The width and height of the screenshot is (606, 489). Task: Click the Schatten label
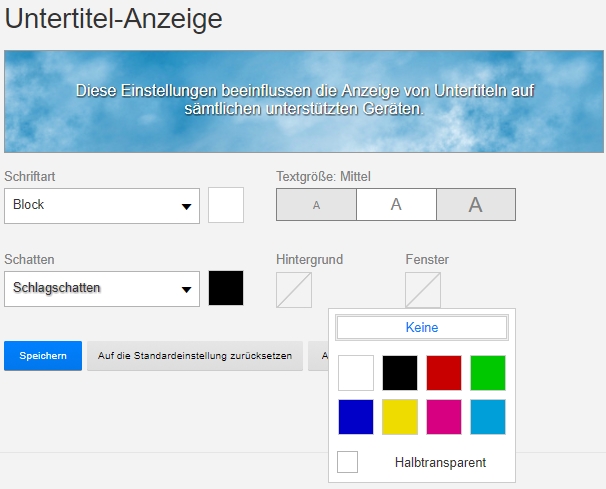click(29, 259)
